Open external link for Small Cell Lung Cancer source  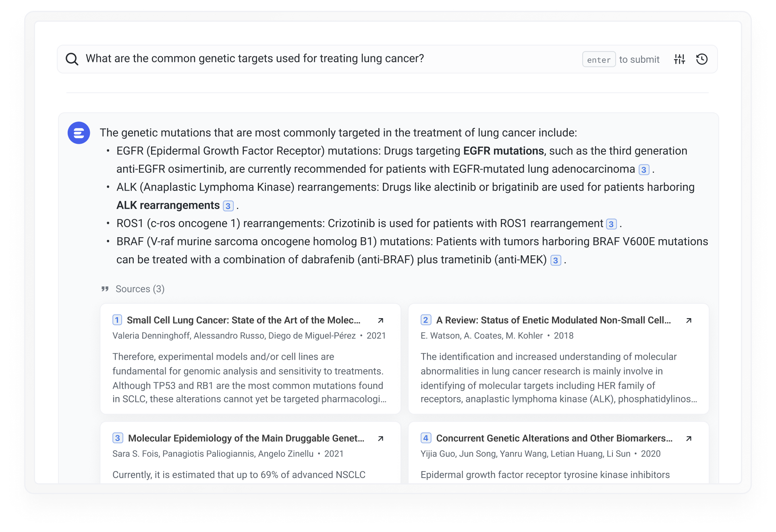380,321
